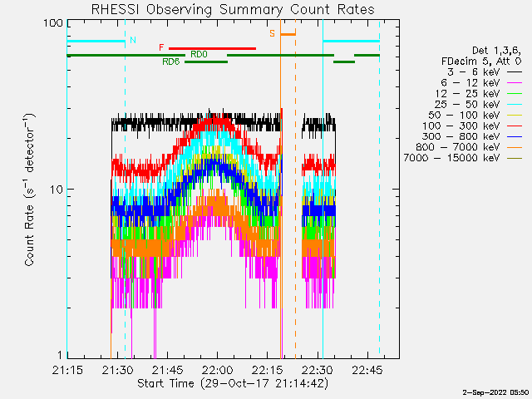Click the Det 1,3,6, legend header
The width and height of the screenshot is (532, 399).
click(497, 51)
